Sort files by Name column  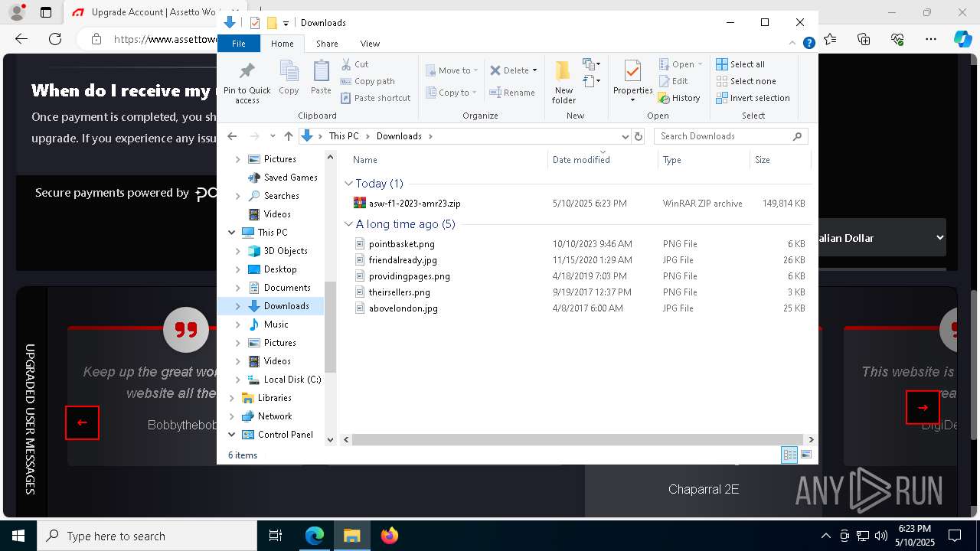point(449,160)
